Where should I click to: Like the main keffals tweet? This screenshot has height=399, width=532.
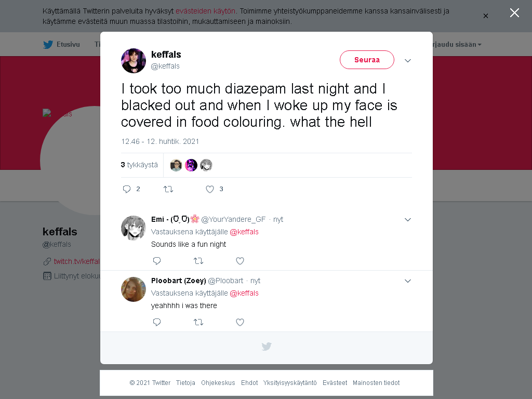(x=210, y=189)
